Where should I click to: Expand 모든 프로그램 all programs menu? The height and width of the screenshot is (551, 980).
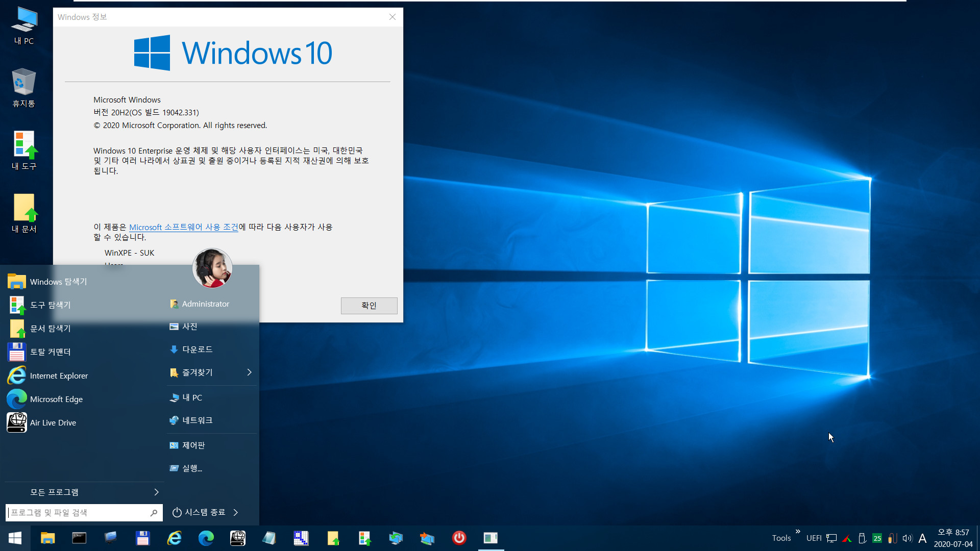point(84,492)
